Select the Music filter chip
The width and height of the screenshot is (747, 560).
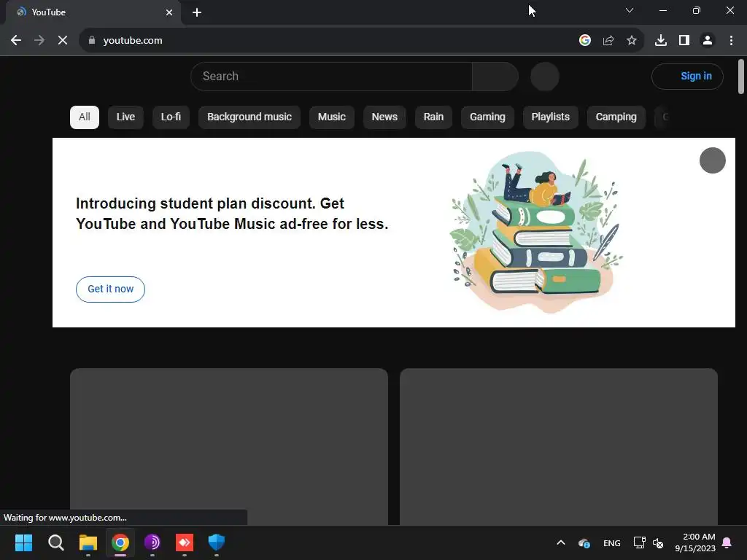332,117
